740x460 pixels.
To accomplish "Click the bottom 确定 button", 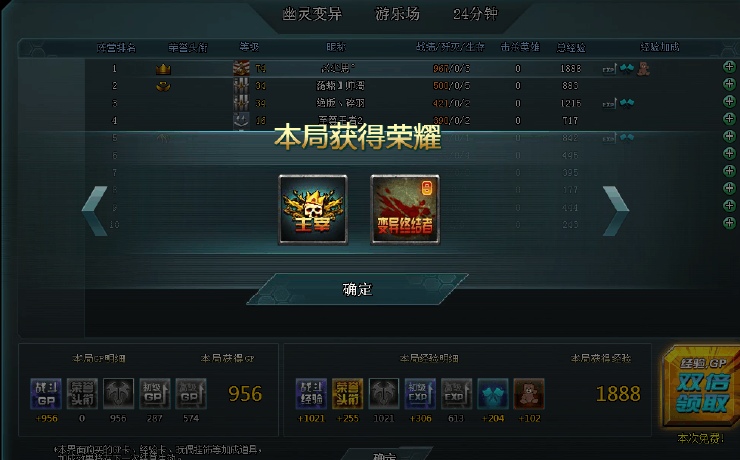I will click(385, 455).
